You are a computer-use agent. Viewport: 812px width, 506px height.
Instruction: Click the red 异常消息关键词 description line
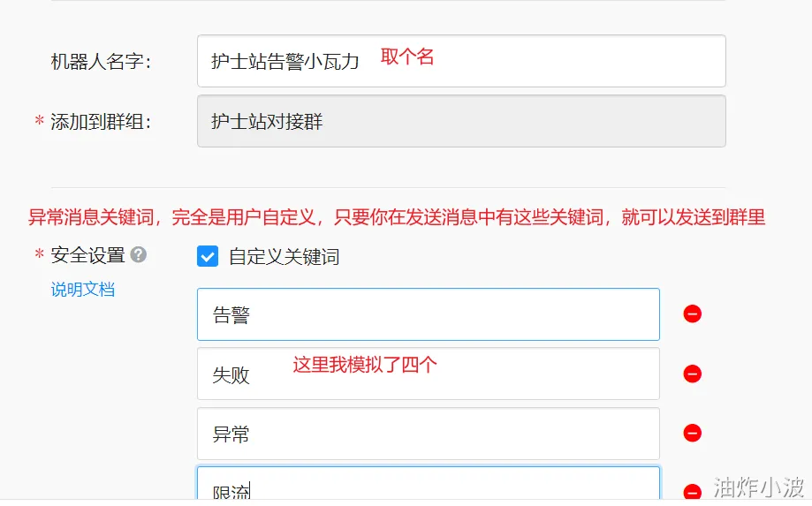pyautogui.click(x=397, y=217)
